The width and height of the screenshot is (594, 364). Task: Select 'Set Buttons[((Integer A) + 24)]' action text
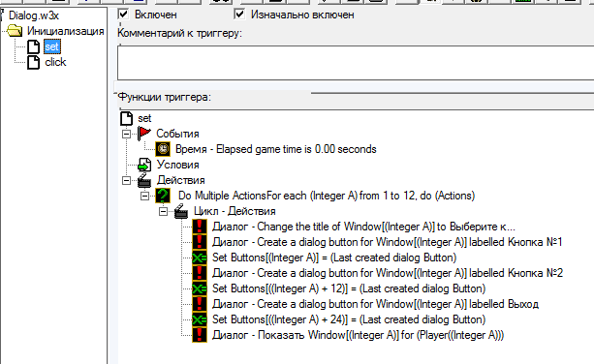coord(349,319)
